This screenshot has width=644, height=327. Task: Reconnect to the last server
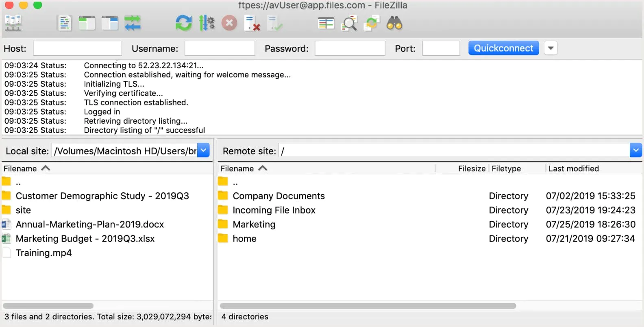[x=275, y=23]
